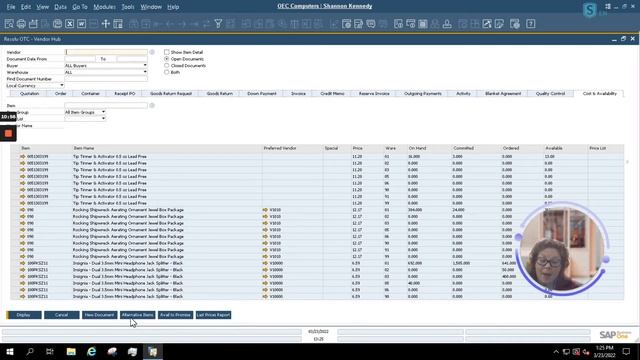
Task: Expand the Warehouse dropdown showing ALL
Action: pos(144,72)
